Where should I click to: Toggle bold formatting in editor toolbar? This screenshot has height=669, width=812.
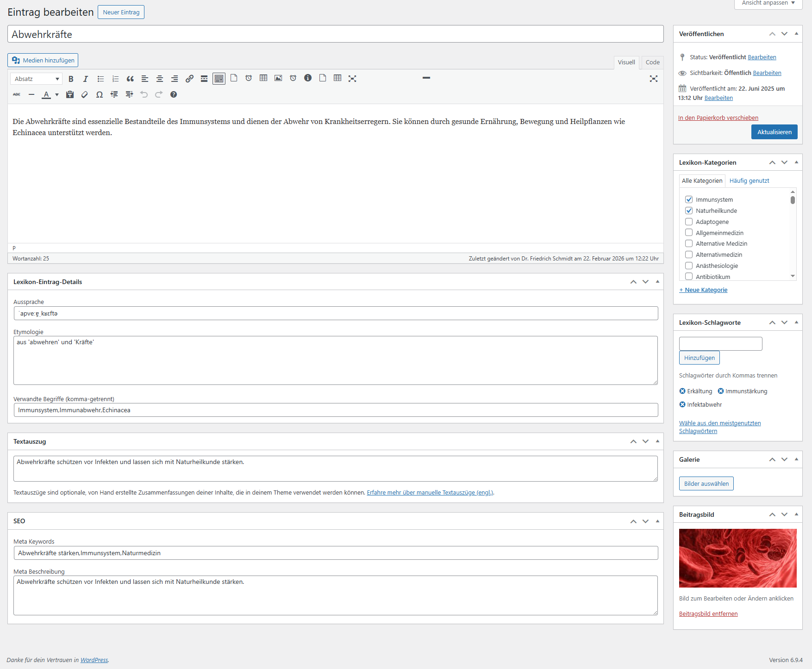click(71, 79)
